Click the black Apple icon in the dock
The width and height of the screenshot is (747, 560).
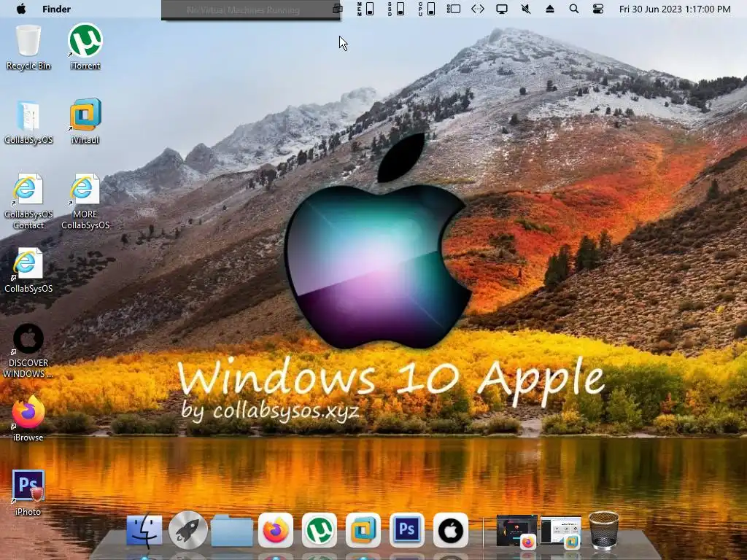coord(451,530)
